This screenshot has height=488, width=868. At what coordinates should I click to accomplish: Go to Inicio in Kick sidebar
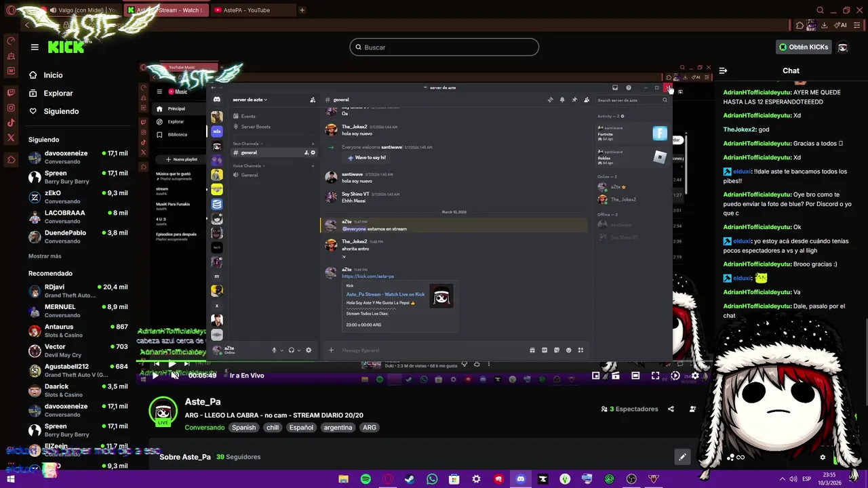[x=53, y=75]
